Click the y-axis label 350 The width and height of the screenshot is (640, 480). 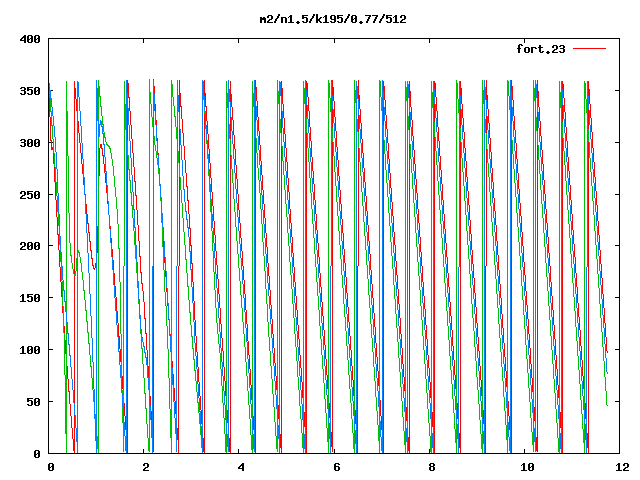[x=30, y=91]
